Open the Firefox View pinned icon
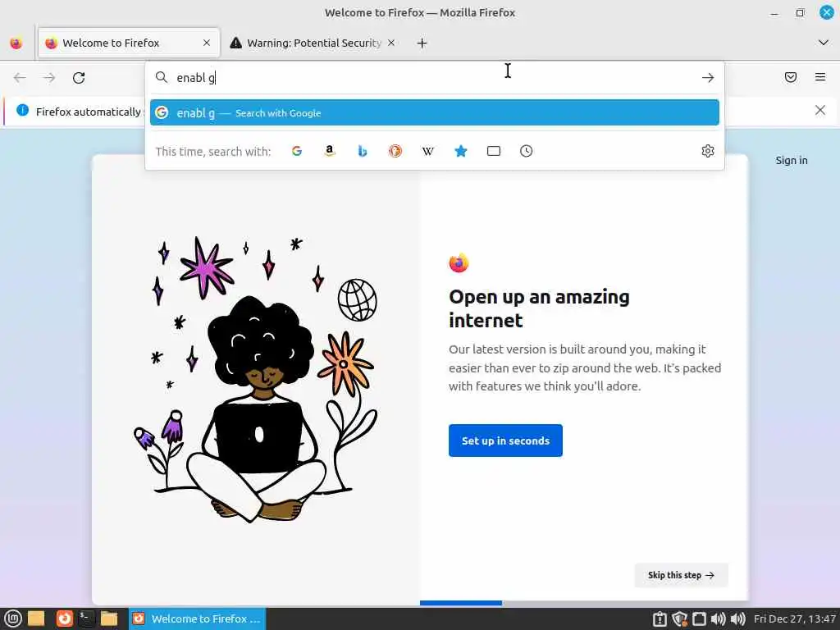Image resolution: width=840 pixels, height=630 pixels. click(16, 43)
